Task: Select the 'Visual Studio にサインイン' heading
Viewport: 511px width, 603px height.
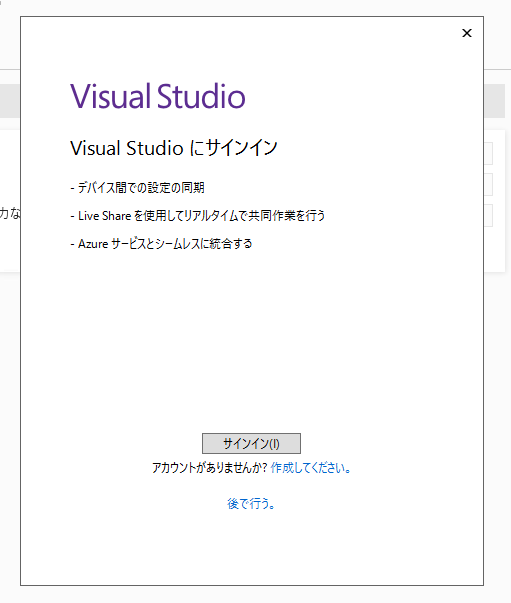Action: [174, 148]
